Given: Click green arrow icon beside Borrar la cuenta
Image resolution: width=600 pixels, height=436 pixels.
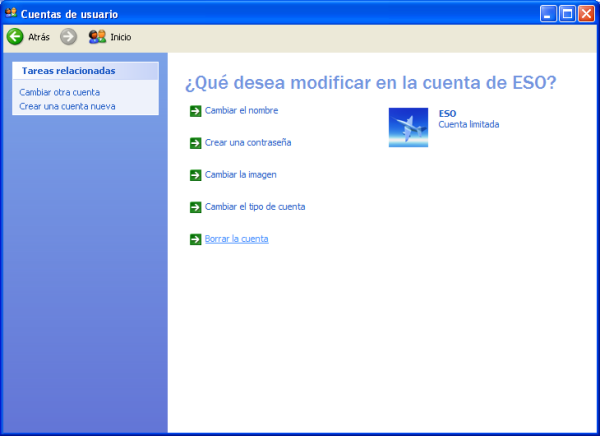Looking at the screenshot, I should click(x=195, y=239).
